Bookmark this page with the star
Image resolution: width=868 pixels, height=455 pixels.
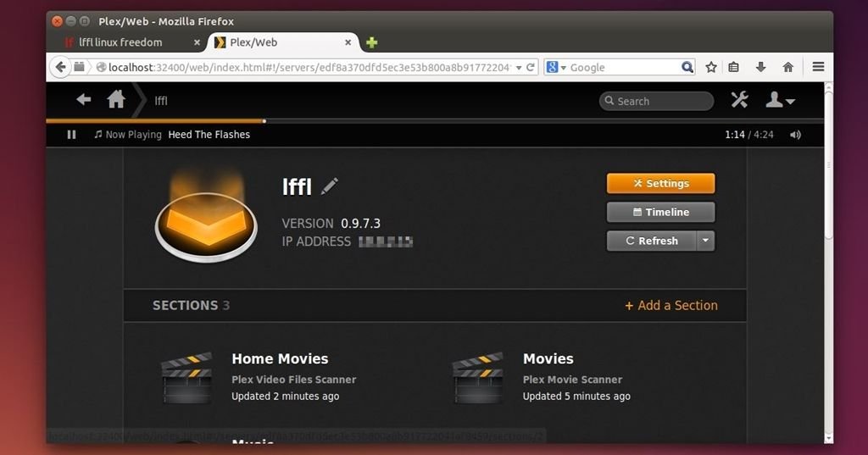711,67
